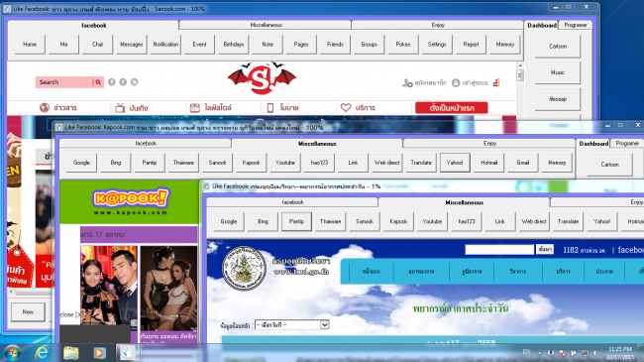Screen dimensions: 644x362
Task: Open the Windows Start button
Action: [12, 353]
